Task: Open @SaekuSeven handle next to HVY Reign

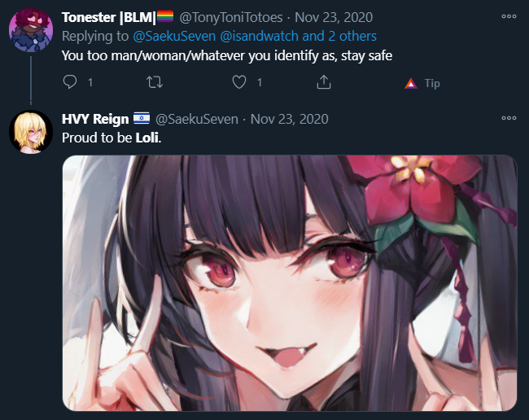Action: 197,119
